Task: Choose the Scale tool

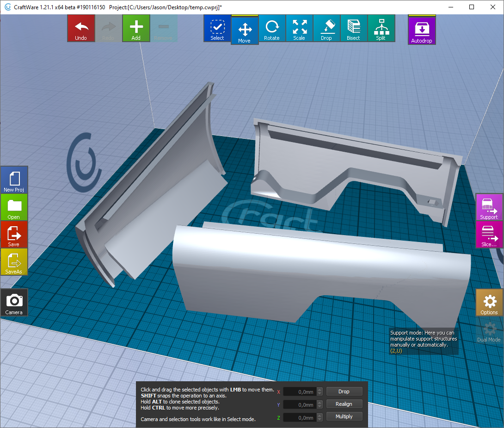Action: [299, 28]
